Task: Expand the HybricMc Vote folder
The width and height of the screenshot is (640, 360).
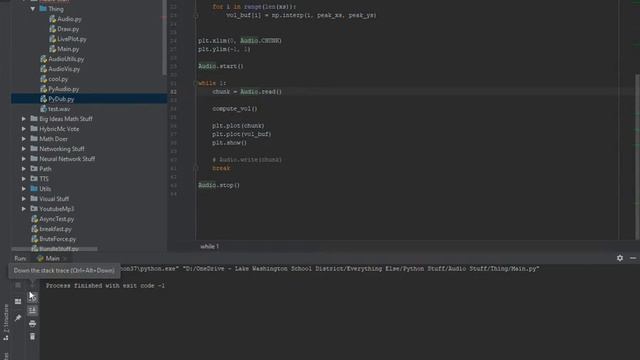Action: [x=24, y=129]
